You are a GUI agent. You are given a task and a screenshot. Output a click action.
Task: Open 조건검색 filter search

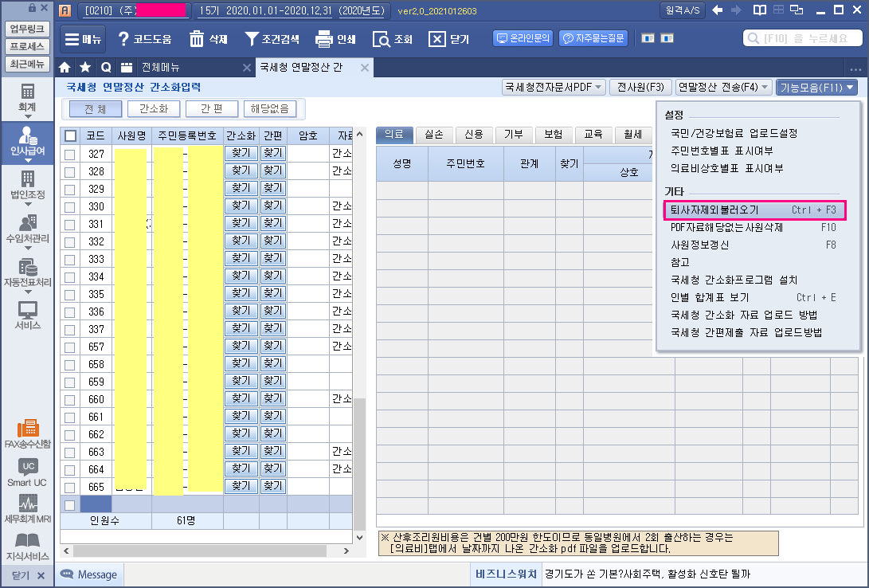pyautogui.click(x=272, y=39)
